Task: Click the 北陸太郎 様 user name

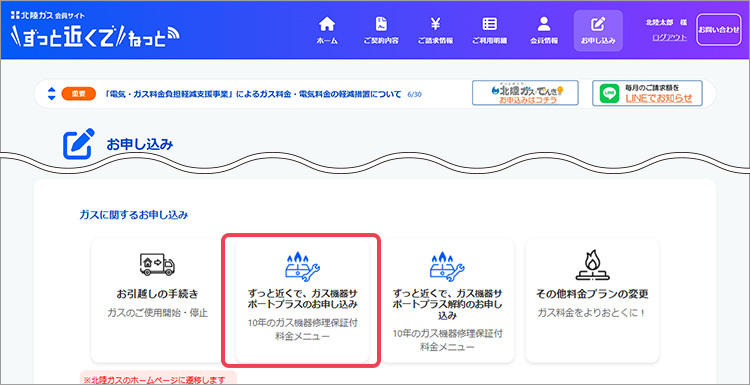Action: pyautogui.click(x=666, y=22)
